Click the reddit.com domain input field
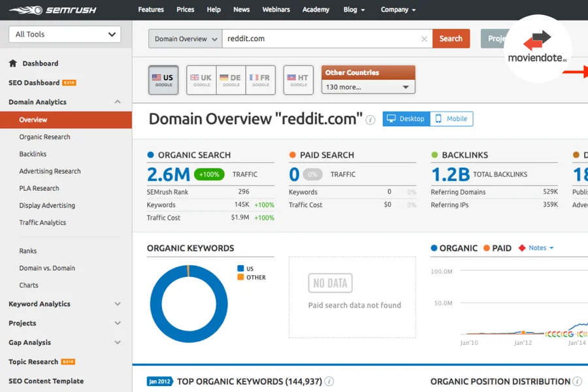The width and height of the screenshot is (588, 392). [x=320, y=39]
